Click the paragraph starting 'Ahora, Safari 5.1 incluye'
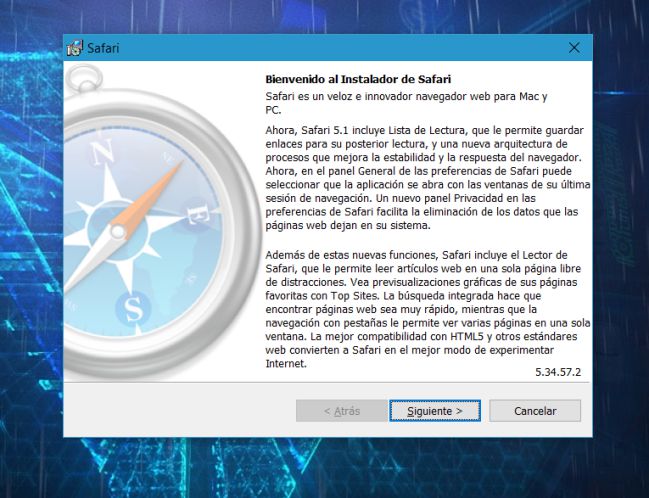This screenshot has height=498, width=649. tap(428, 178)
